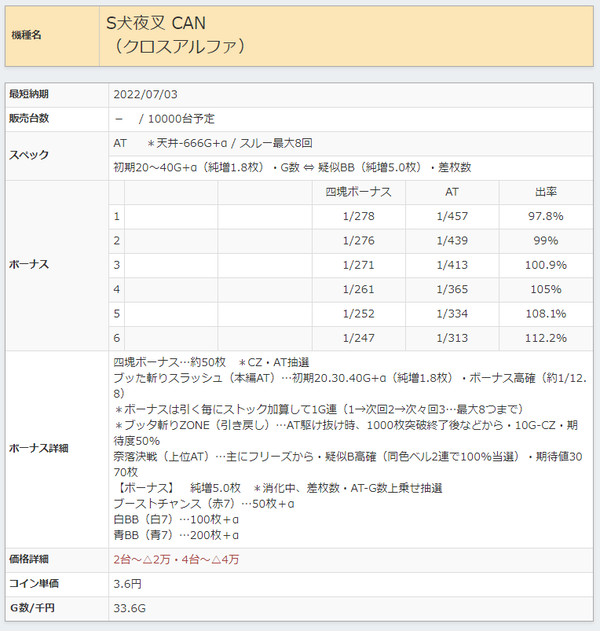Screen dimensions: 600x631
Task: Select the 'AT' column header in bonus table
Action: (x=452, y=192)
